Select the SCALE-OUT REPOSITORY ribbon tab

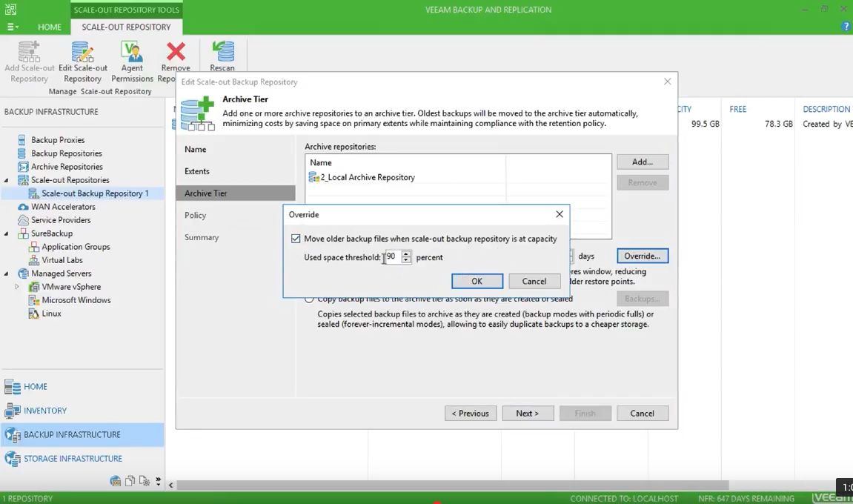(126, 27)
